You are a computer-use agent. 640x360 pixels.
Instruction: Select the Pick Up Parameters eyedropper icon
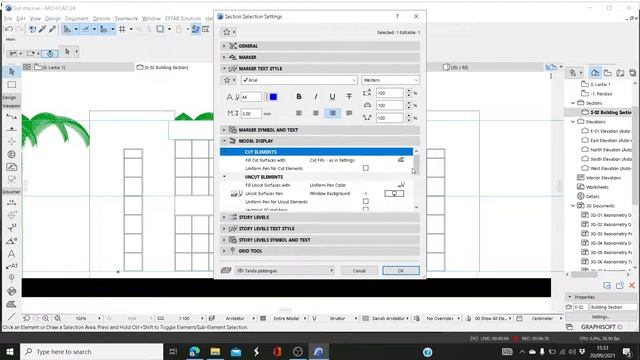click(x=42, y=29)
